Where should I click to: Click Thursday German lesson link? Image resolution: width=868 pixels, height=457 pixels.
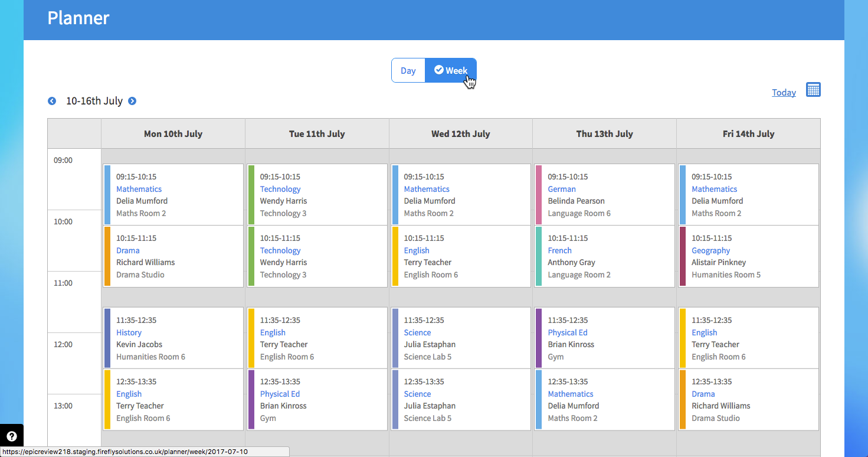click(x=561, y=189)
